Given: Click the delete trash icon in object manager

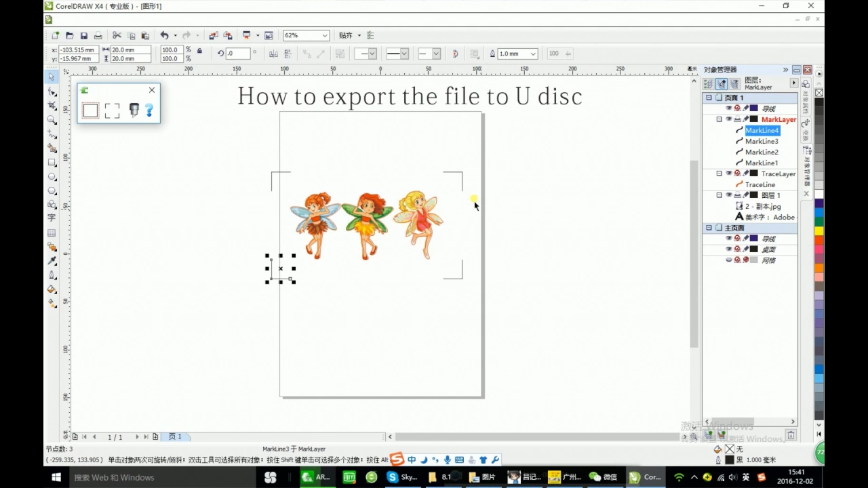Looking at the screenshot, I should (x=791, y=435).
